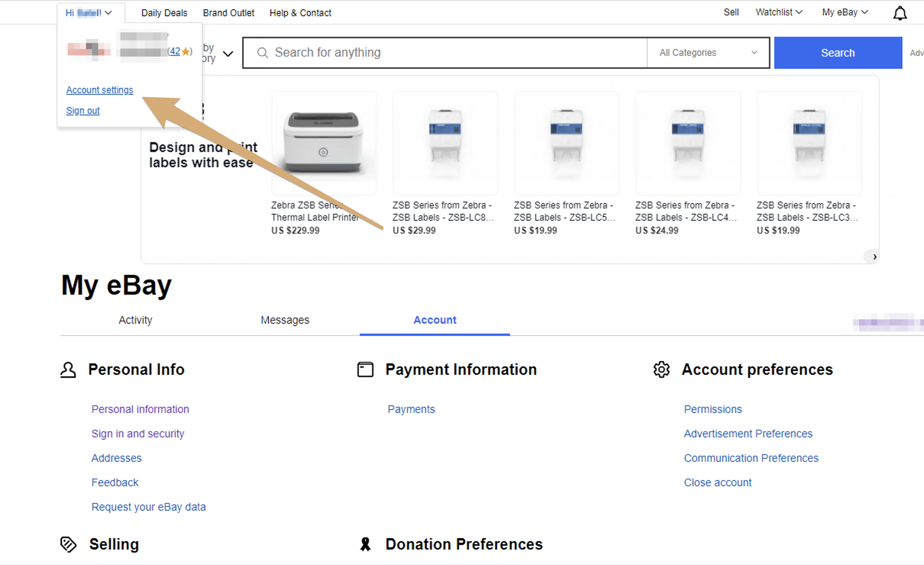Open the ZSB-LC3 labels thumbnail

pyautogui.click(x=809, y=143)
